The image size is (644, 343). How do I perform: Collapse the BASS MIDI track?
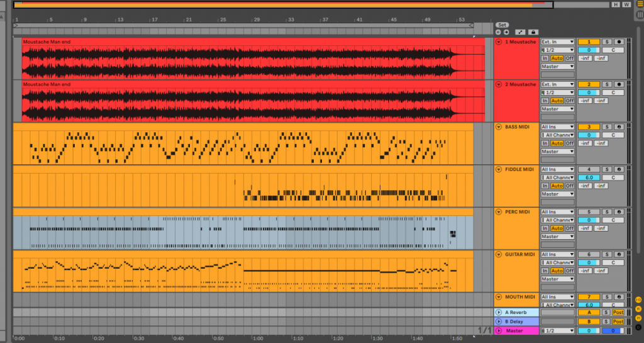pyautogui.click(x=499, y=127)
